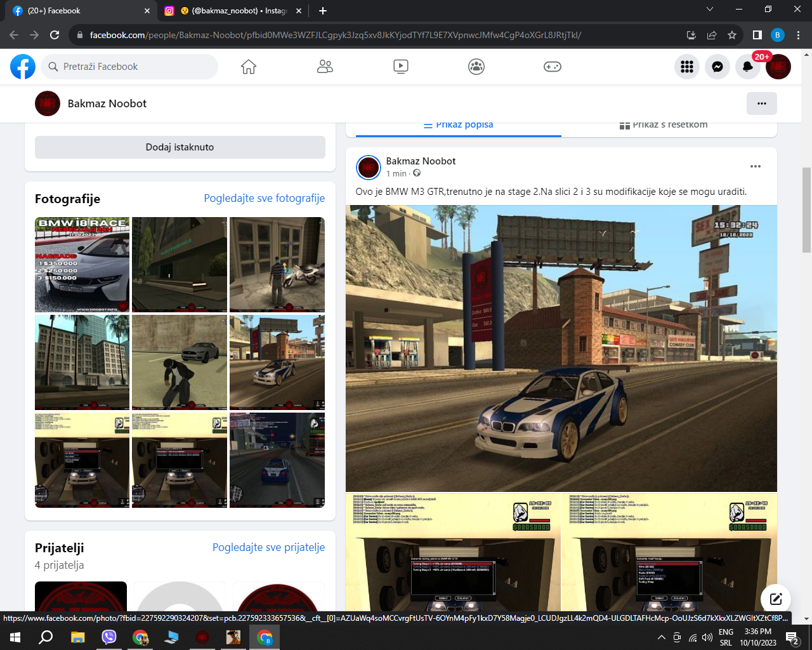
Task: Open BMW i8 Race photo thumbnail
Action: pyautogui.click(x=82, y=265)
